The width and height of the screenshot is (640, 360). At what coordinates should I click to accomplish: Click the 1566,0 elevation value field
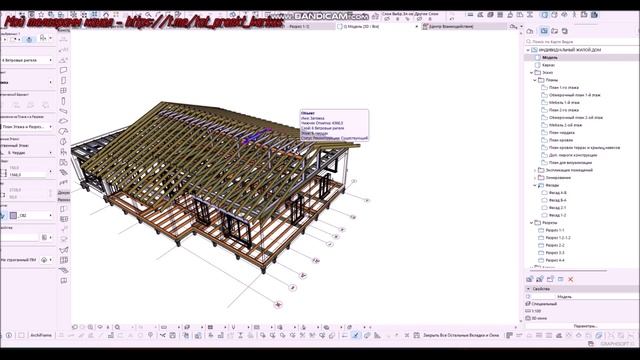(x=27, y=175)
